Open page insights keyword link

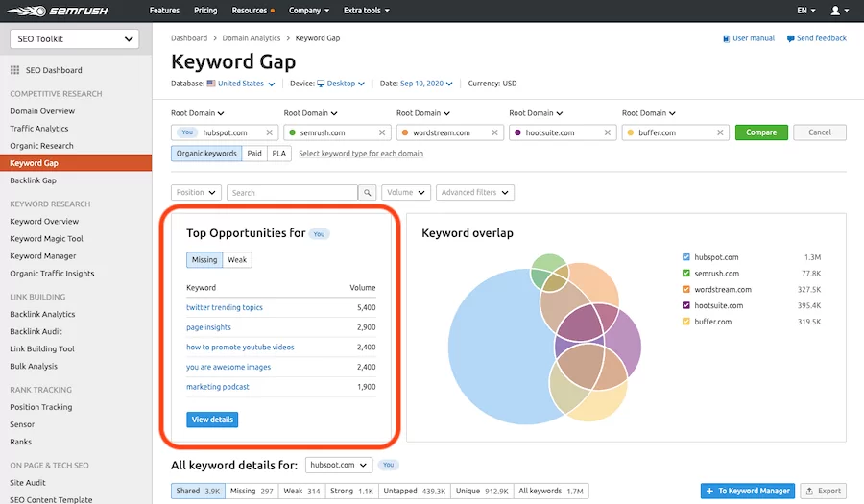pos(209,327)
